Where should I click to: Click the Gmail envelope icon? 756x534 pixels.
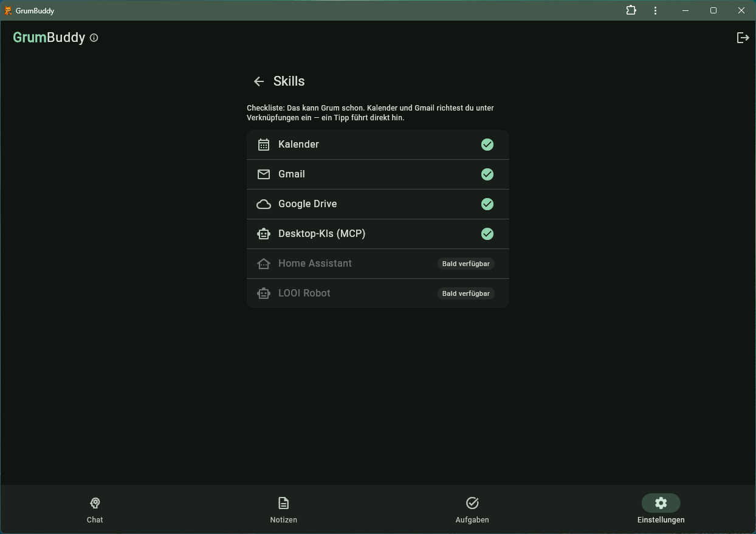tap(264, 174)
